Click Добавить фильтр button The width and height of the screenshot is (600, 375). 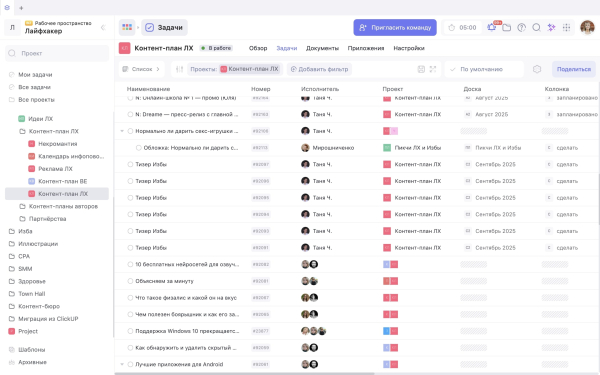click(x=319, y=69)
